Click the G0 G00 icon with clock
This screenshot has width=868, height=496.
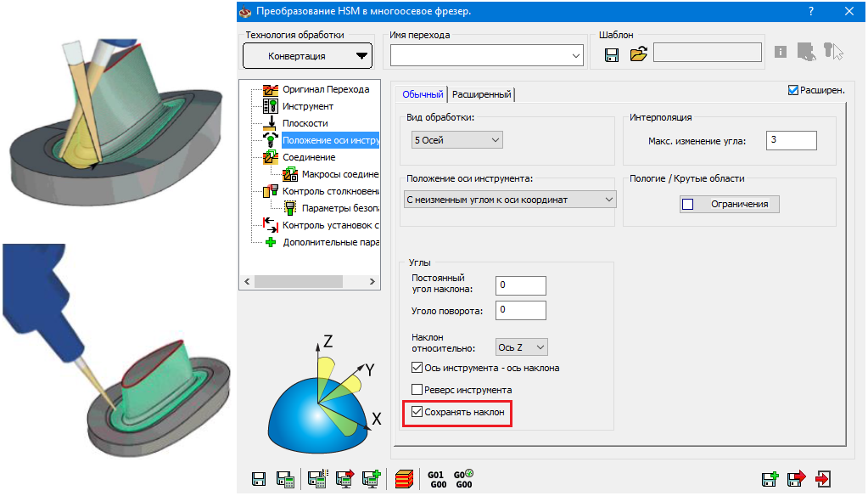click(x=463, y=479)
